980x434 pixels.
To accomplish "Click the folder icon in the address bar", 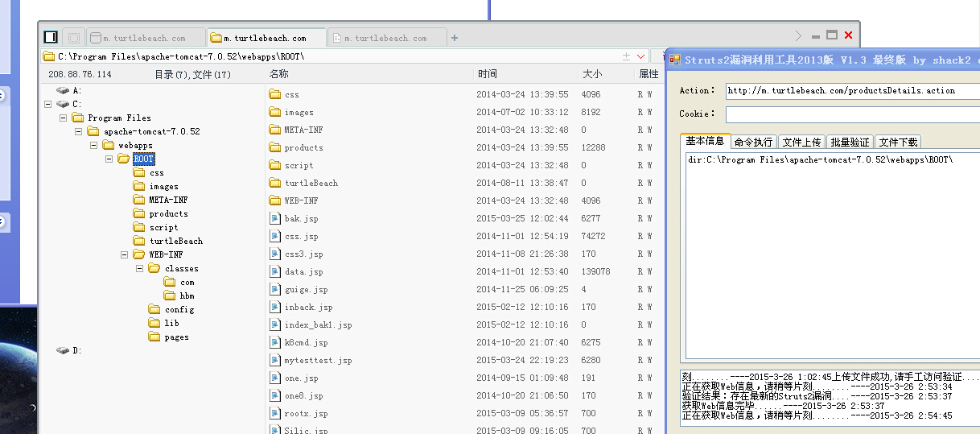I will [x=49, y=56].
